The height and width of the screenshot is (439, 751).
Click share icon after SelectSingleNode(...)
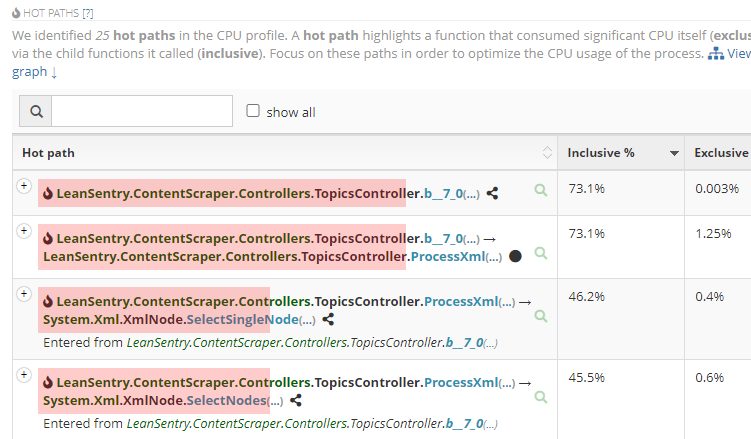click(x=328, y=319)
